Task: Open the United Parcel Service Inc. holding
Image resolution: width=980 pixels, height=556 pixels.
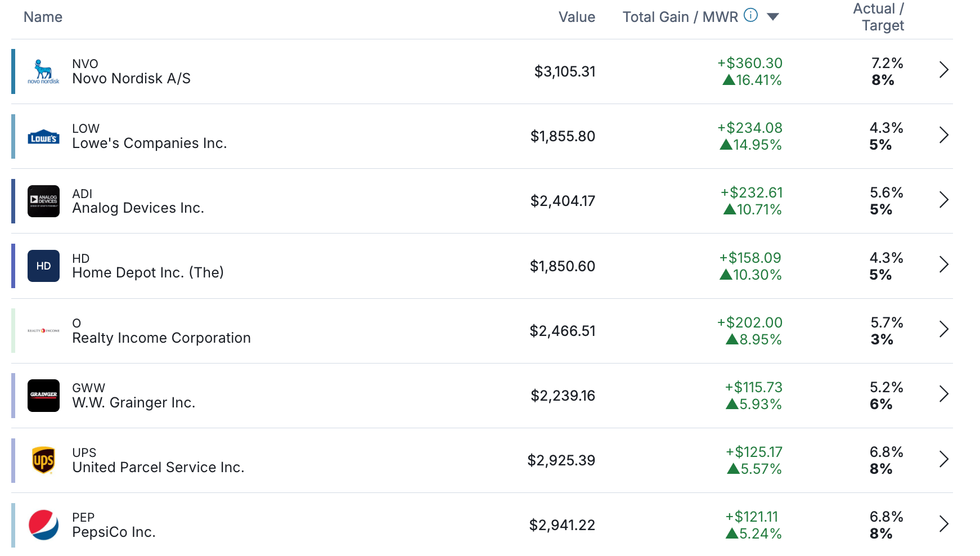Action: (158, 467)
